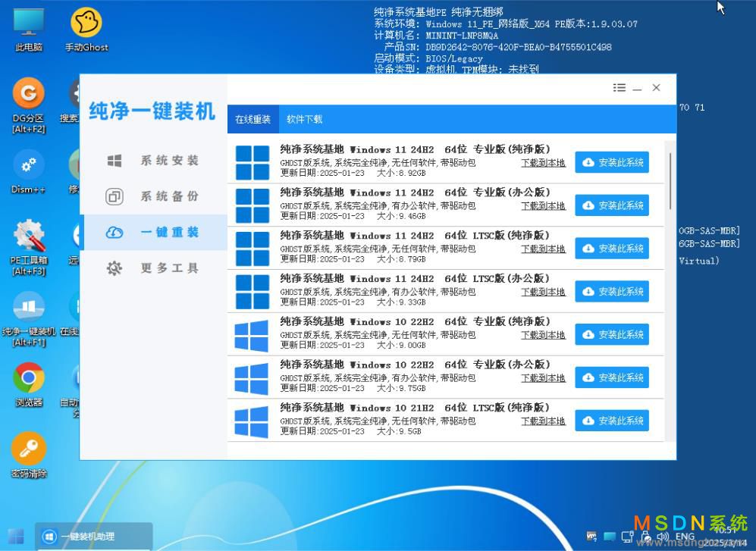The image size is (756, 551).
Task: Click Windows 11 logo of 专业版(纯净版) row
Action: [253, 162]
